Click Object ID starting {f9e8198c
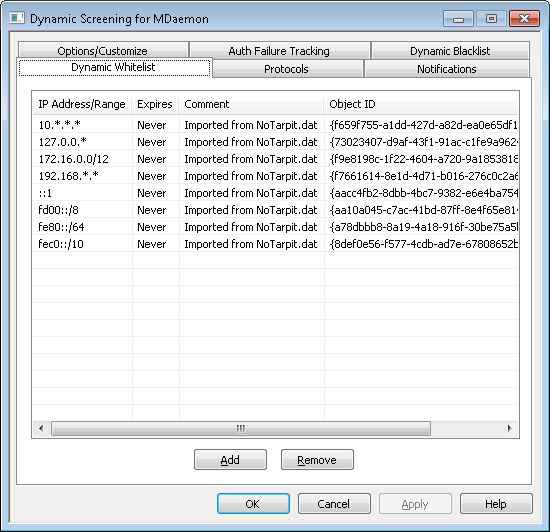The height and width of the screenshot is (532, 550). click(x=423, y=159)
